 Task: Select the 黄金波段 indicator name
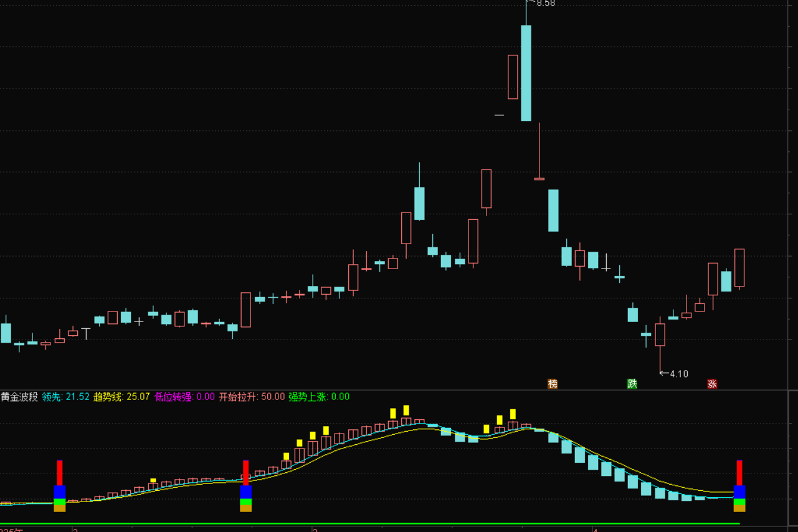[x=19, y=397]
